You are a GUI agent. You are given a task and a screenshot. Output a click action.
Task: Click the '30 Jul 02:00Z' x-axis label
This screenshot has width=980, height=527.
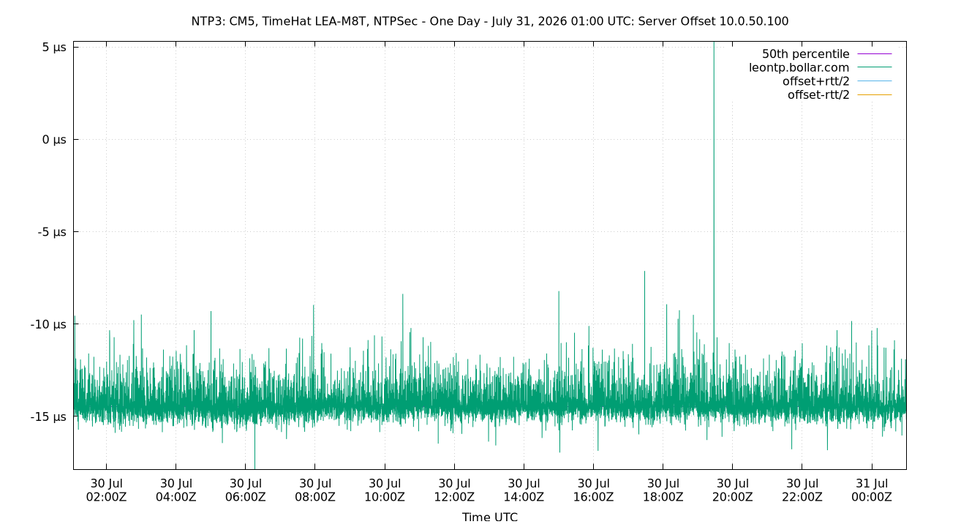point(106,490)
